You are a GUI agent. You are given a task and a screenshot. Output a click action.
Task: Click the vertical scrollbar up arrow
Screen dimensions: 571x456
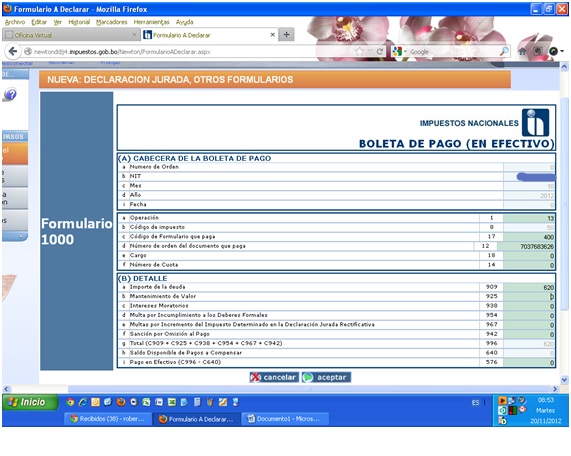(564, 67)
